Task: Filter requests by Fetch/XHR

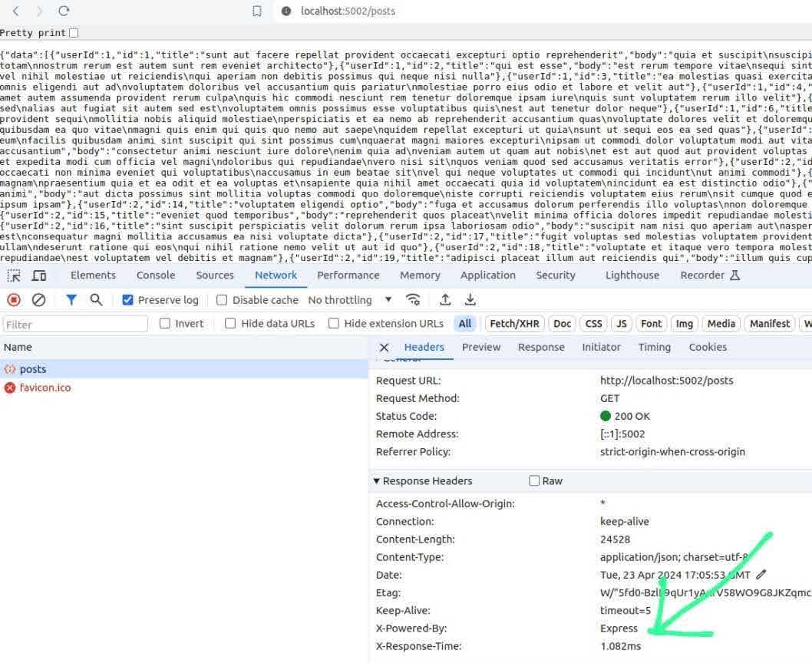Action: point(514,323)
